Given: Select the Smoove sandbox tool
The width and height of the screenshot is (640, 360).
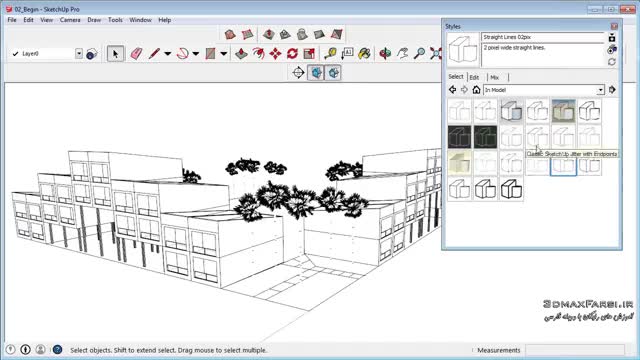Looking at the screenshot, I should (x=268, y=34).
